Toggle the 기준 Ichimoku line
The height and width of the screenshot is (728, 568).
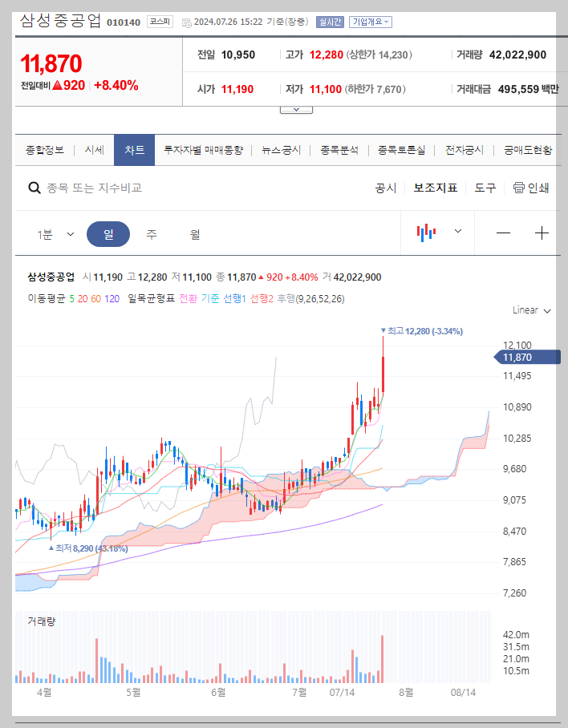210,298
